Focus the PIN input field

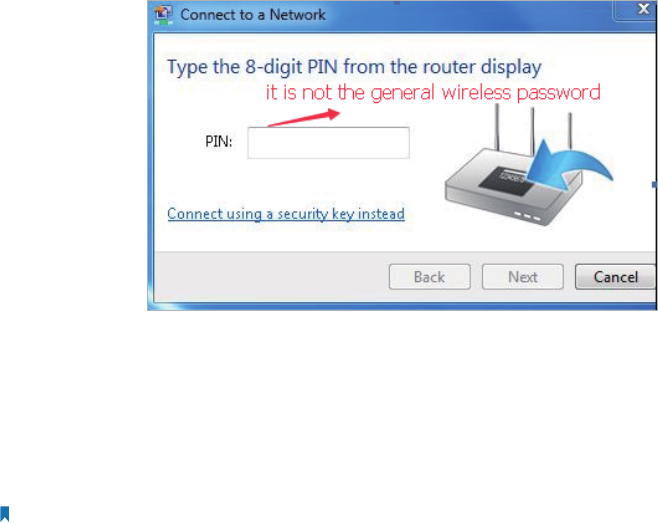click(329, 143)
